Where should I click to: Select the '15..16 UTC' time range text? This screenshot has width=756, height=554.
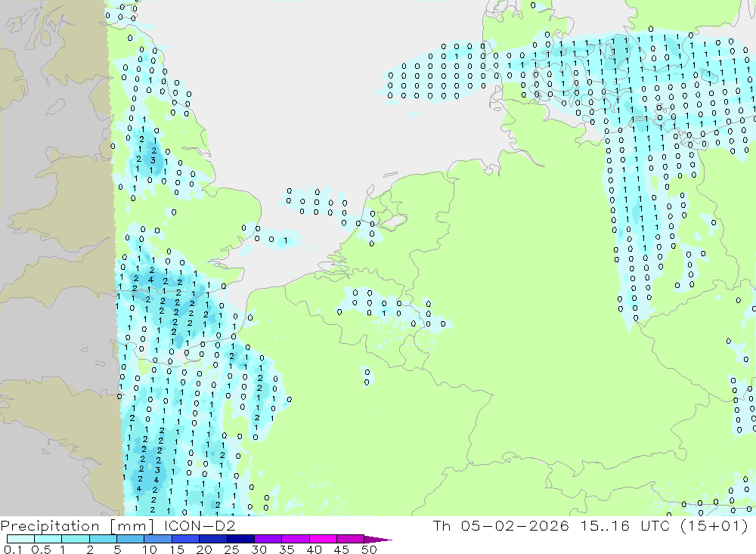(626, 525)
